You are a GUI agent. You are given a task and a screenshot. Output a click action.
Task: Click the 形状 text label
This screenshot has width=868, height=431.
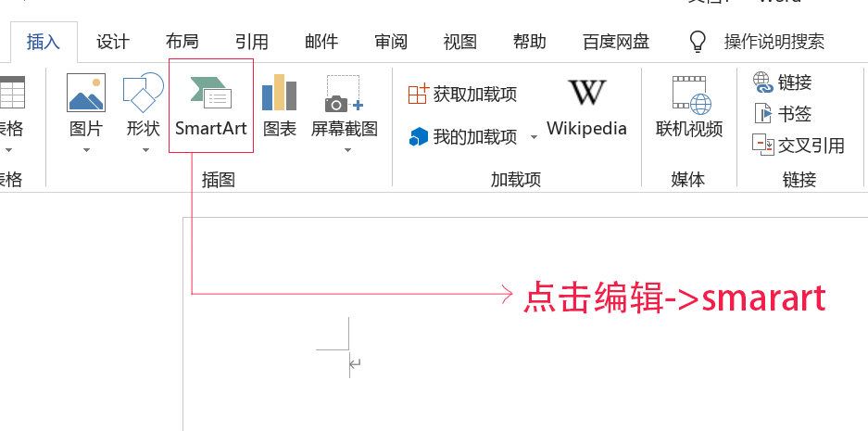click(144, 129)
